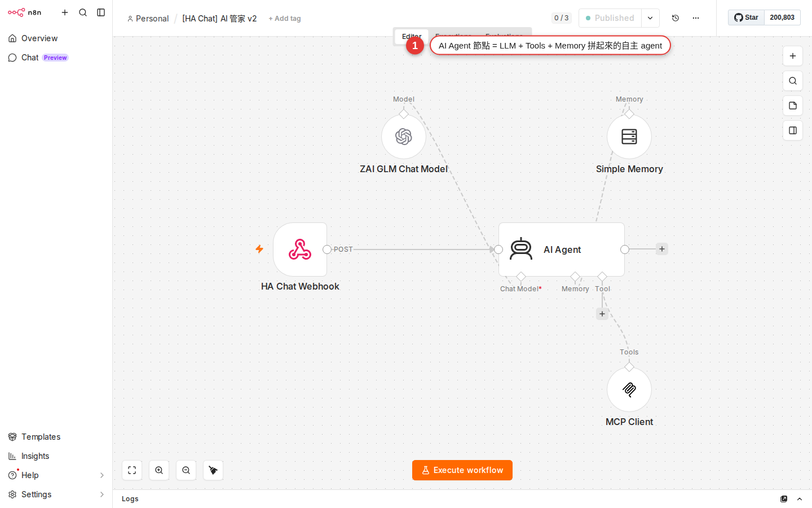Tidy up workflow nodes
Screen dimensions: 812x508
pos(213,470)
